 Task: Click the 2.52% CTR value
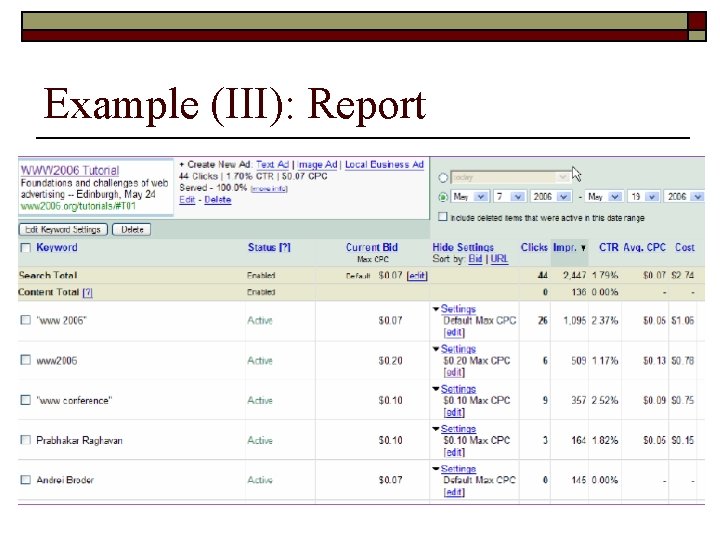(605, 400)
